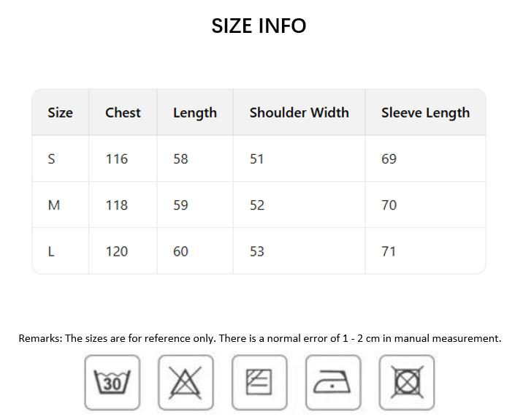Click sleeve length value 71
The image size is (523, 420).
[x=389, y=251]
